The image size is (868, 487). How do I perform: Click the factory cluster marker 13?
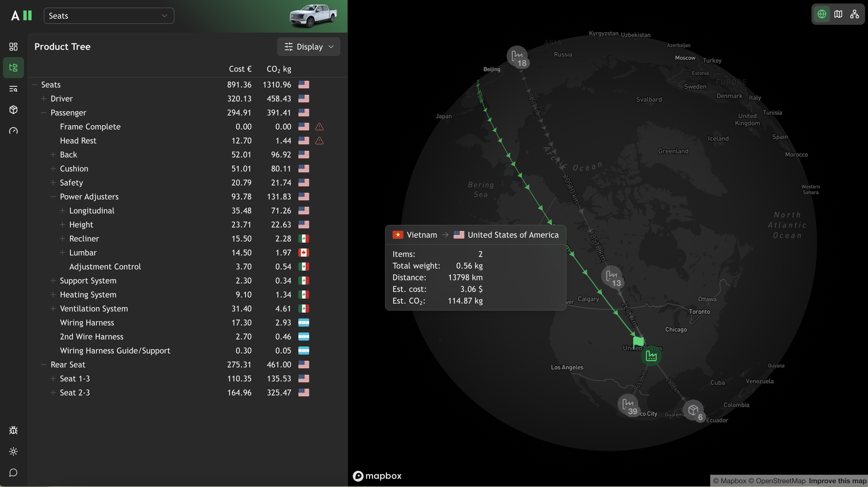(x=612, y=277)
